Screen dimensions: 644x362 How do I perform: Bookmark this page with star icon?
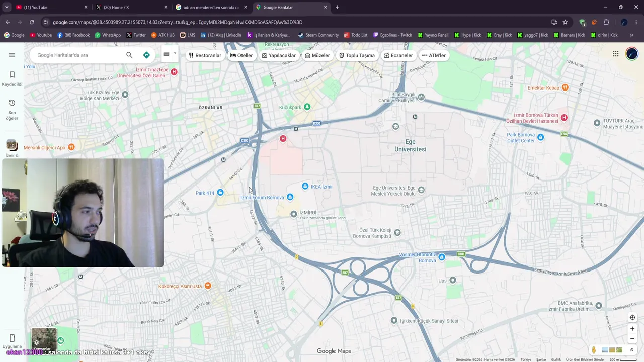coord(565,22)
